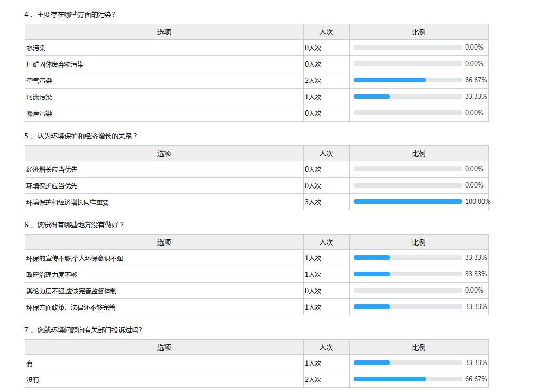Click the 环境保护和经济增长同样重要 option
Image resolution: width=539 pixels, height=392 pixels.
coord(68,202)
